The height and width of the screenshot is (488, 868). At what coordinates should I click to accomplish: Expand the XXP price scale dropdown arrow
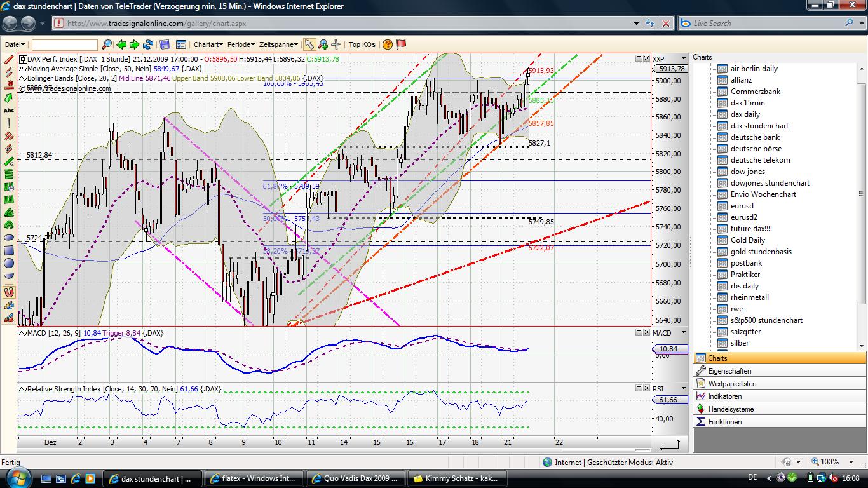click(684, 59)
